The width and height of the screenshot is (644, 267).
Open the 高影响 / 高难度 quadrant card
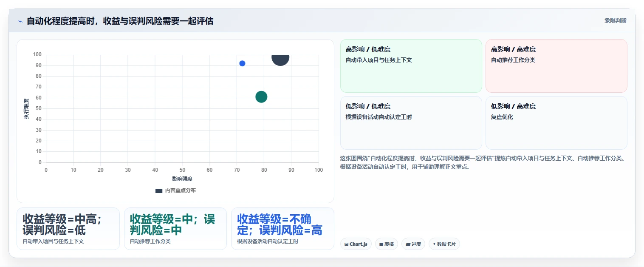[x=556, y=66]
